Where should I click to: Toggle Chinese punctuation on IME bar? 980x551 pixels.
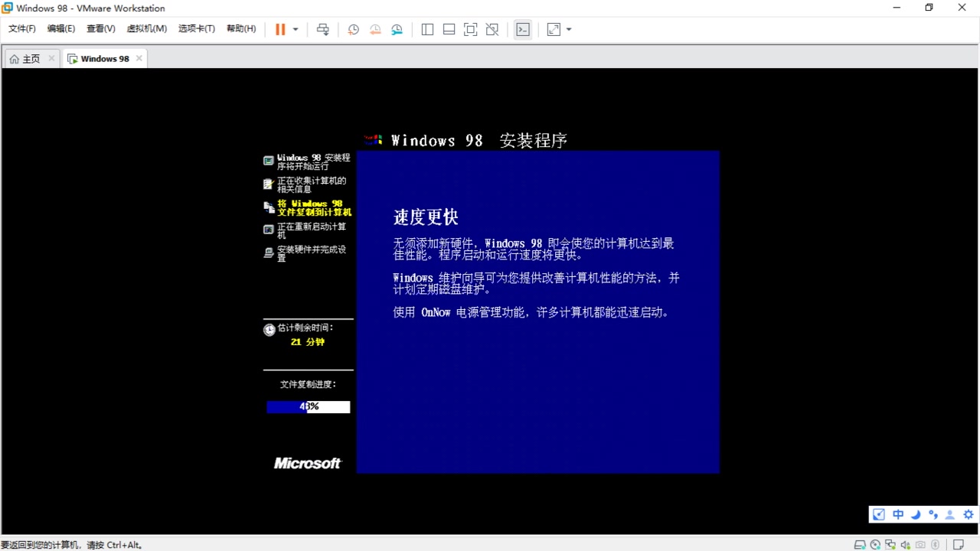(933, 514)
